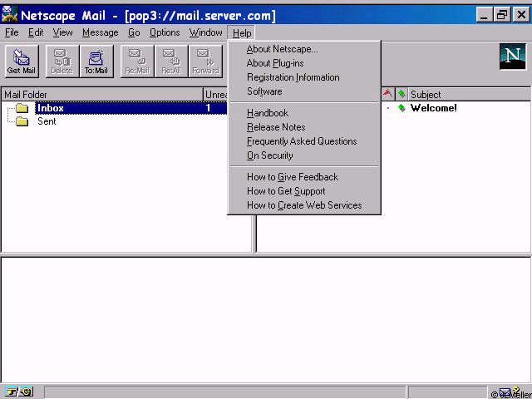
Task: Click status bar icon at bottom left
Action: pyautogui.click(x=19, y=392)
